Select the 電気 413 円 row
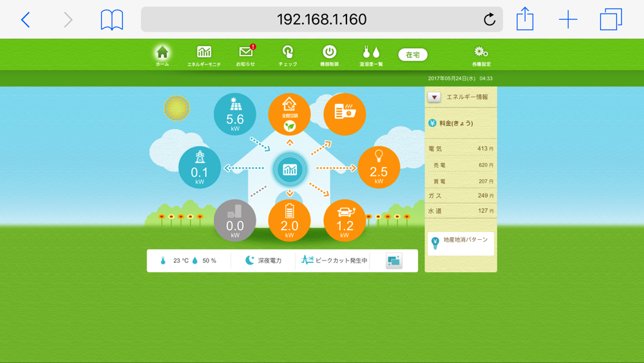The image size is (644, 363). click(461, 148)
